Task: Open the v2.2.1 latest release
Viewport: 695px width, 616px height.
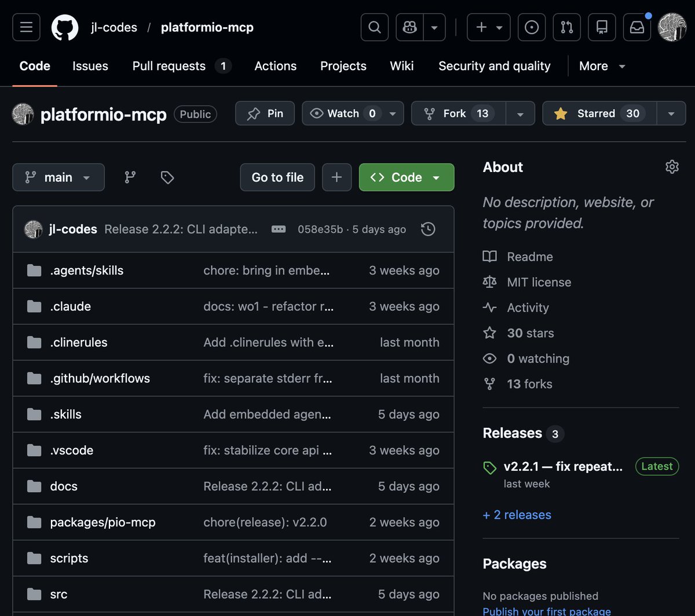Action: (x=563, y=467)
